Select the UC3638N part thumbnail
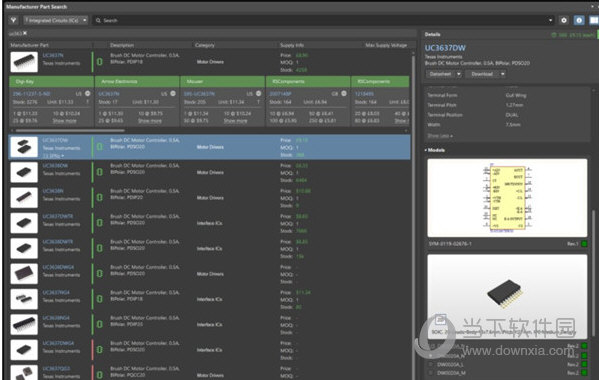The image size is (599, 380). pyautogui.click(x=24, y=197)
